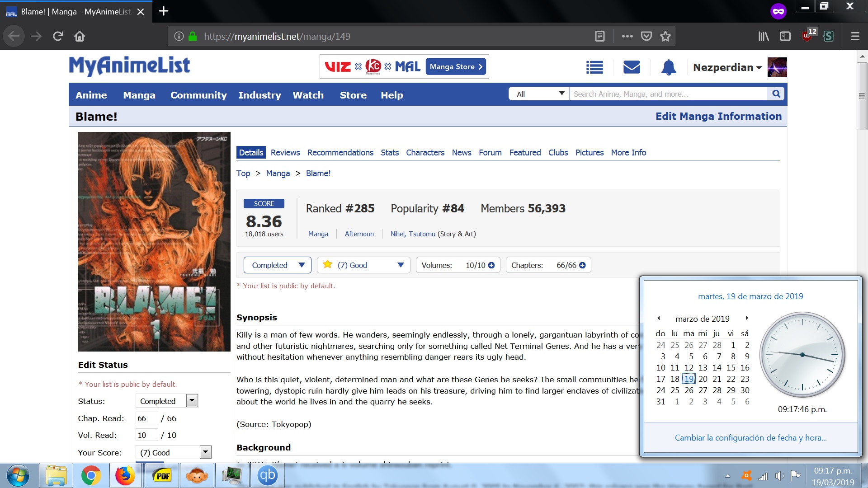This screenshot has width=868, height=488.
Task: Open the MyAnimeList list menu icon
Action: click(x=594, y=68)
